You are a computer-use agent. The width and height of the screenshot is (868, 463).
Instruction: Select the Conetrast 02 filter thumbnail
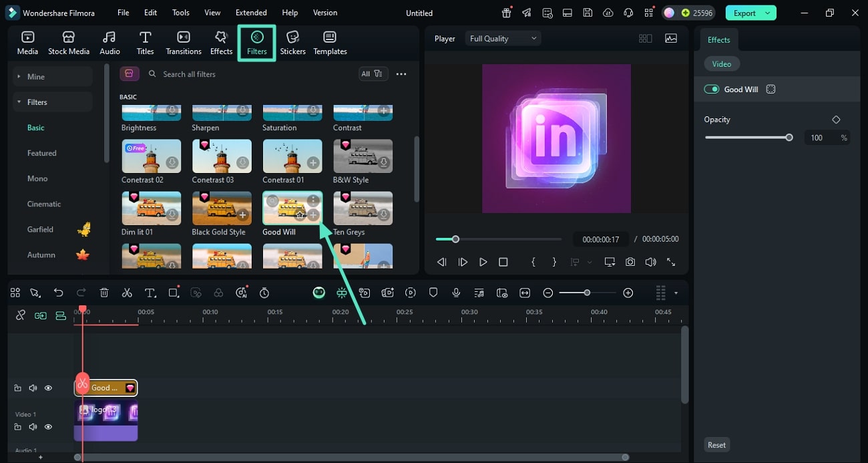152,156
